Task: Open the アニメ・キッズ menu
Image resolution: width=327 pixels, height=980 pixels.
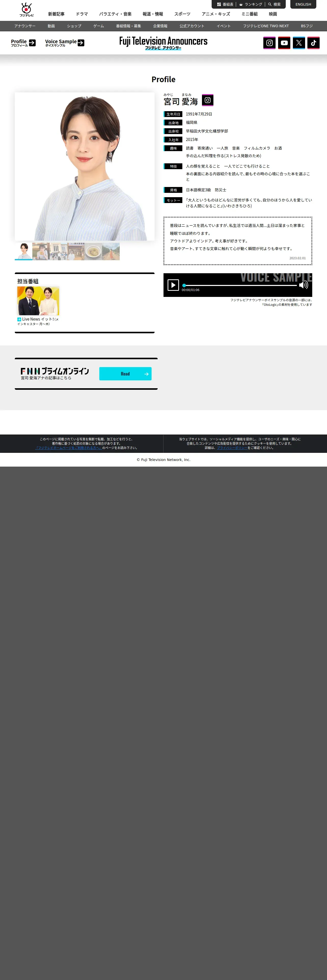Action: [x=216, y=14]
